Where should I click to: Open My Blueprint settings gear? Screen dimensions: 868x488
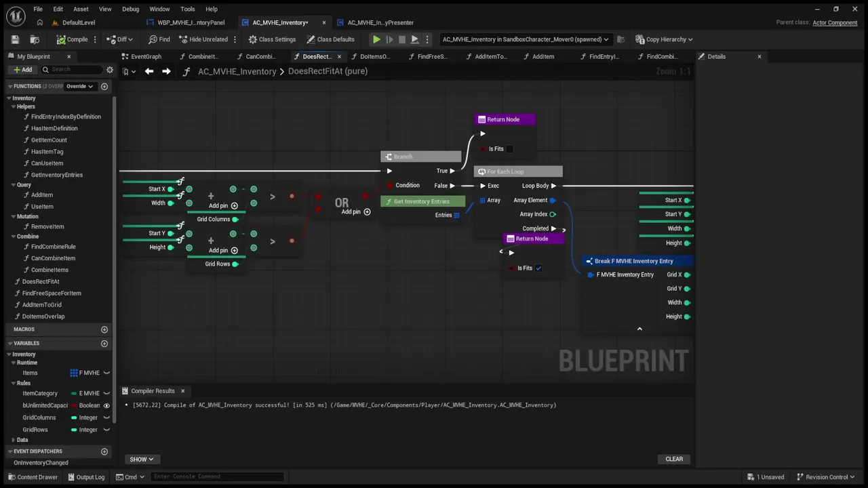tap(110, 70)
